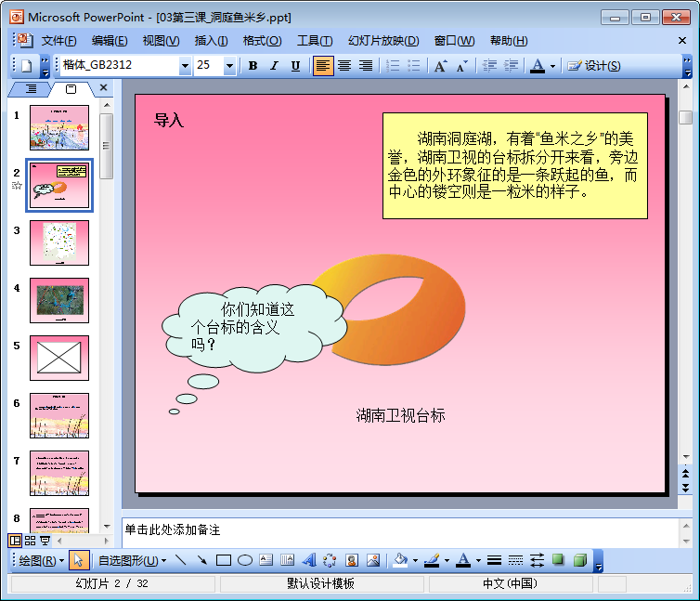This screenshot has width=700, height=601.
Task: Insert clip art
Action: [x=352, y=560]
